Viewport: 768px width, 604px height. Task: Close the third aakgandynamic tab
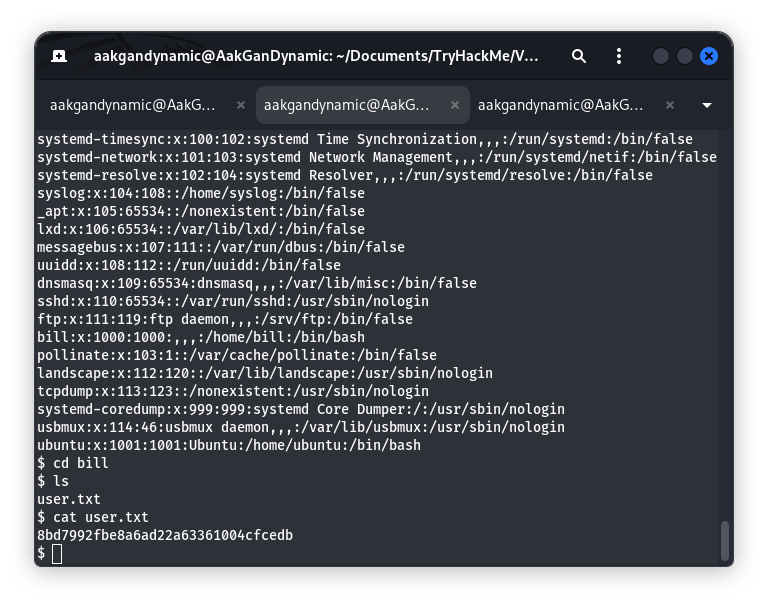click(x=670, y=105)
